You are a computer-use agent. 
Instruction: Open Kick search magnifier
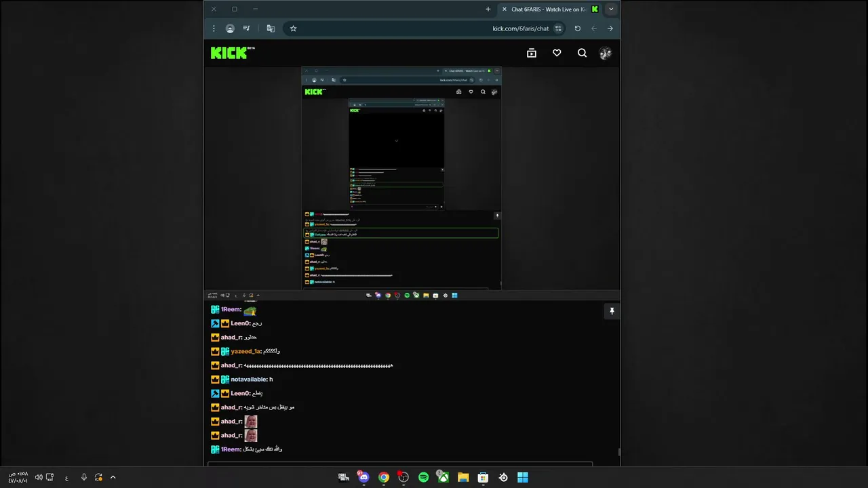click(x=582, y=53)
